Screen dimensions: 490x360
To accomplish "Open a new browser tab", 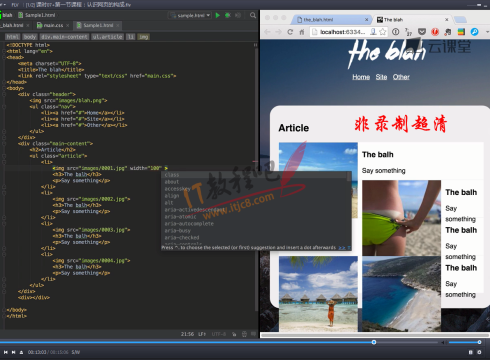I will click(460, 20).
